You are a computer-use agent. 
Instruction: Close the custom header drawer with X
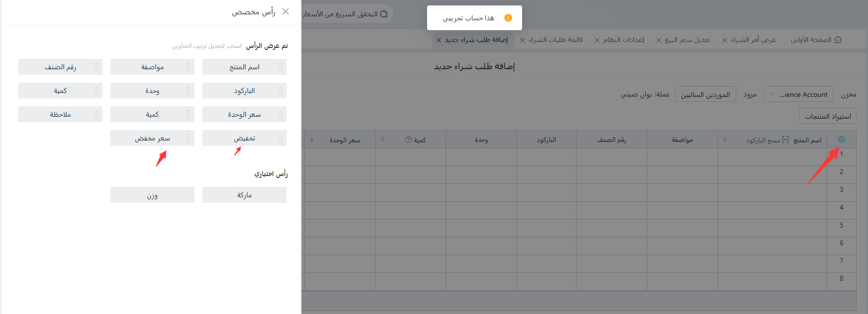coord(286,11)
